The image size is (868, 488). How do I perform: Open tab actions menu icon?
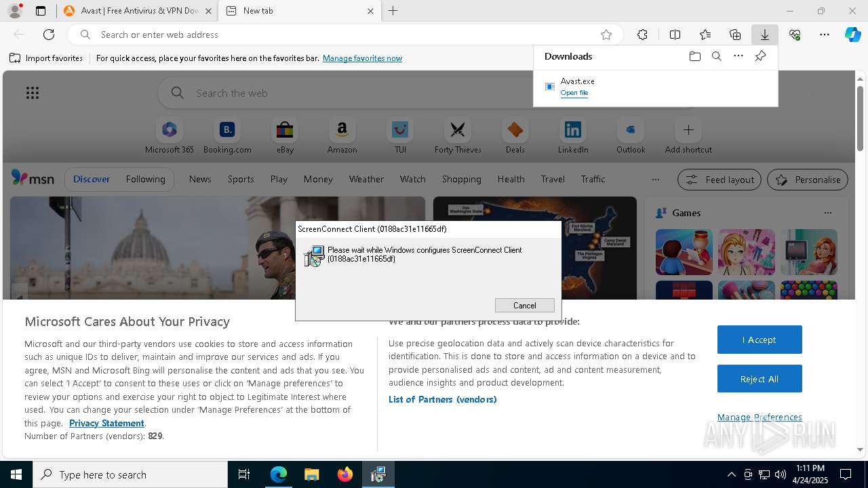(41, 11)
